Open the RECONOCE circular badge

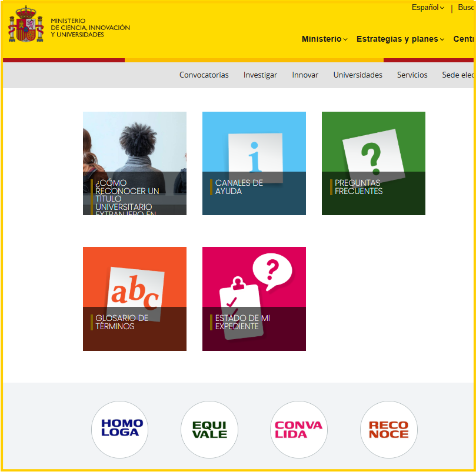388,429
